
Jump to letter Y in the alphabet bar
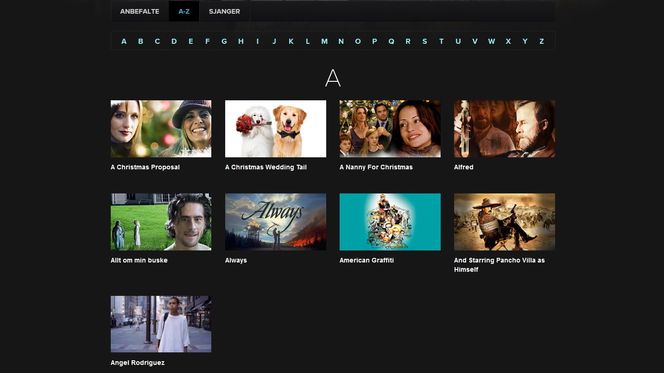pos(525,41)
